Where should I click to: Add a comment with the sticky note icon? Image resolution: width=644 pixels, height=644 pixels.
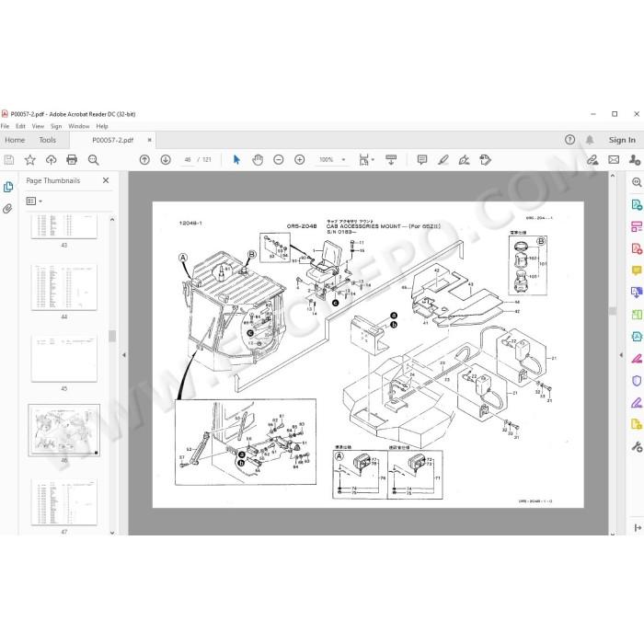(421, 160)
